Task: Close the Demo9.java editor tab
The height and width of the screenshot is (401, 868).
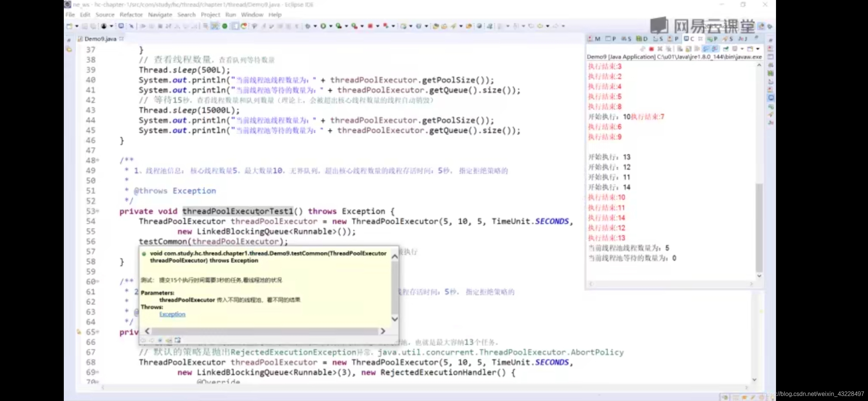Action: point(121,39)
